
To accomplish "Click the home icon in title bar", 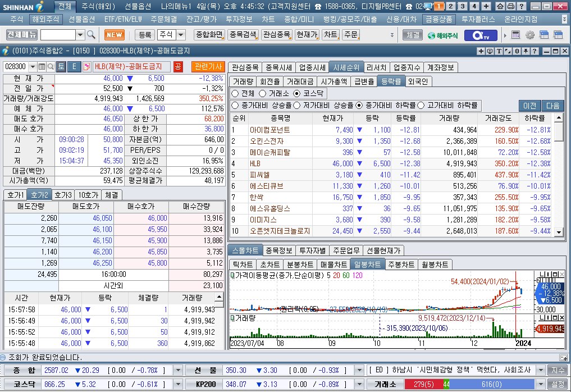I will pos(500,6).
